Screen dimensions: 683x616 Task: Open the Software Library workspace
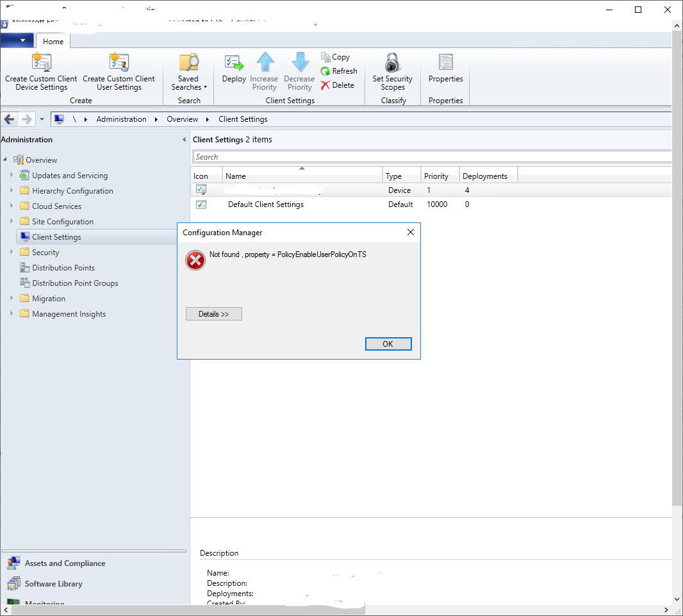pyautogui.click(x=45, y=584)
